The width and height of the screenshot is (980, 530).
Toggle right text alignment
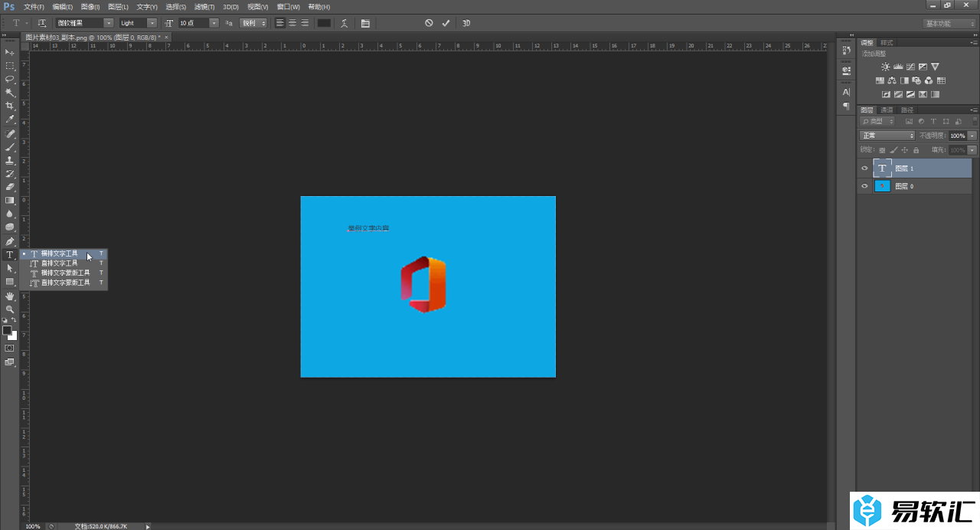click(x=305, y=23)
